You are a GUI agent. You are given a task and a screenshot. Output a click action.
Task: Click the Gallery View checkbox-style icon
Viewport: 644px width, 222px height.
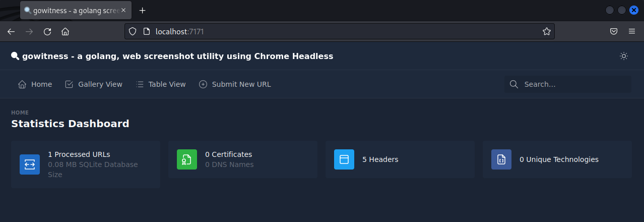(70, 84)
